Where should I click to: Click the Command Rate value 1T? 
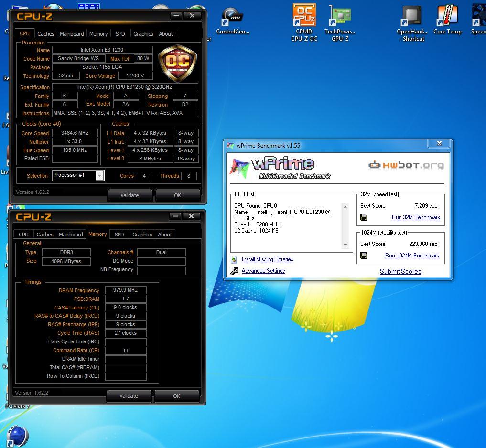tap(126, 351)
